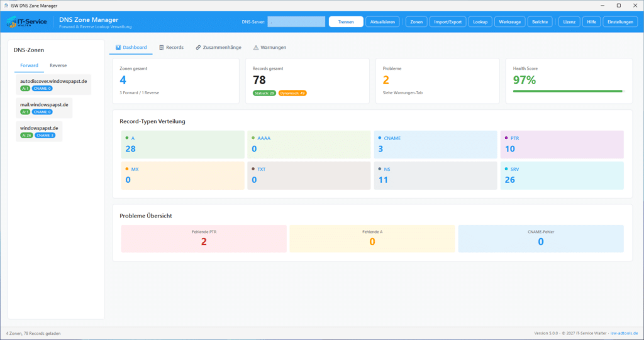Screen dimensions: 644x340
Task: Click the NS record type tile
Action: [x=435, y=176]
